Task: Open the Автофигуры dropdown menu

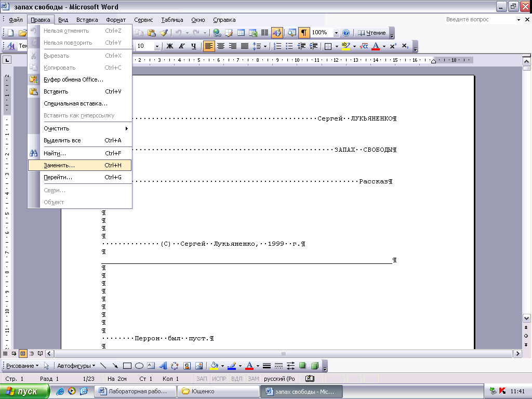Action: pyautogui.click(x=76, y=366)
